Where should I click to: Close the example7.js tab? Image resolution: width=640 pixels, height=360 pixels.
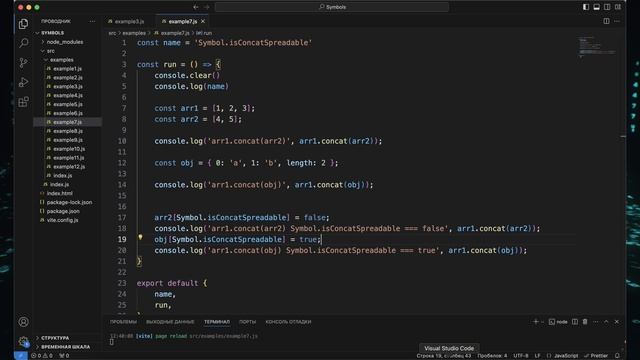[203, 21]
